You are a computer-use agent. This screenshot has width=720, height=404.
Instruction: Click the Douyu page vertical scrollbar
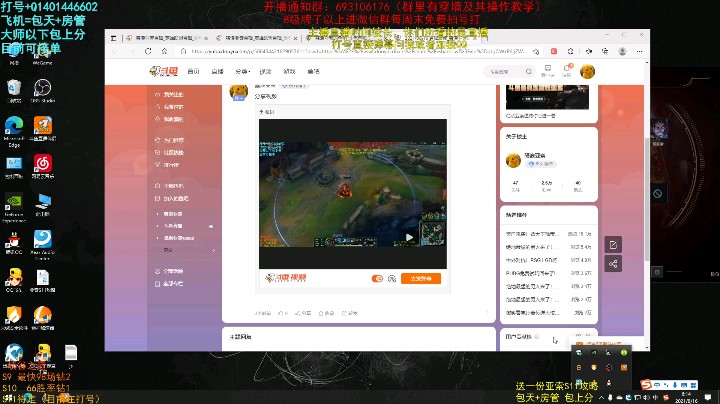[647, 200]
